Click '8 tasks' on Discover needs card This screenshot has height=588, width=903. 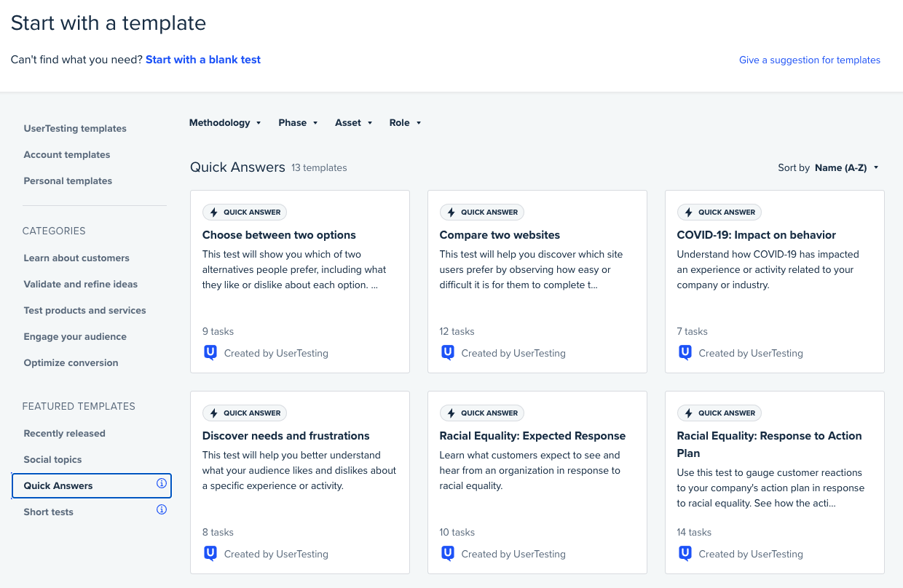(x=218, y=533)
